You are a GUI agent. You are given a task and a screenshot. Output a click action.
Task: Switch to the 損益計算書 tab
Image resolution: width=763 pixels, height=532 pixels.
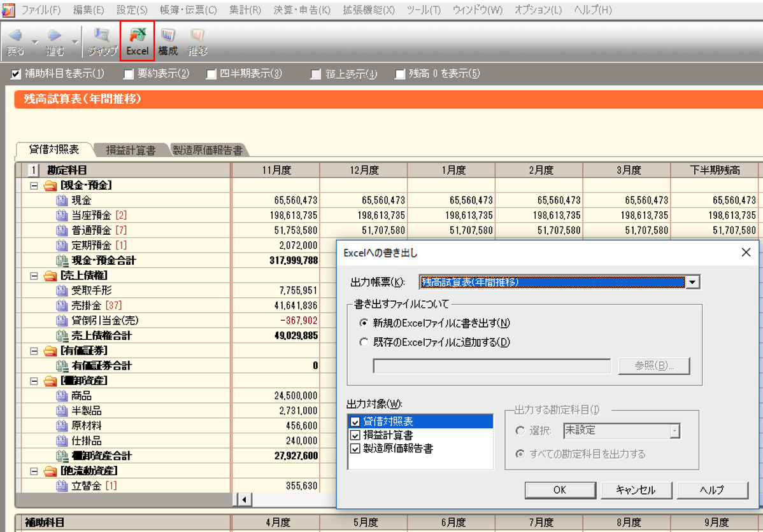click(x=131, y=150)
